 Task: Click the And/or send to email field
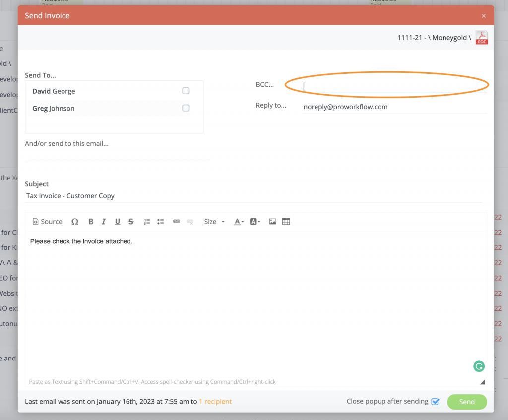(x=117, y=155)
